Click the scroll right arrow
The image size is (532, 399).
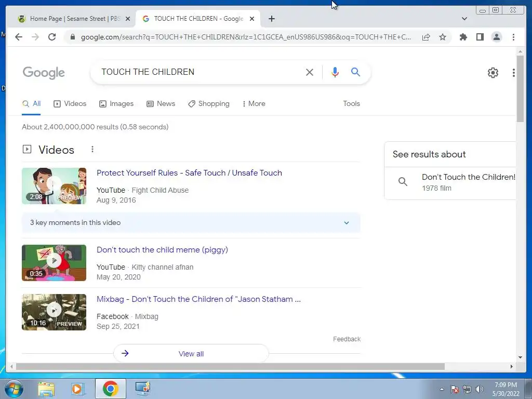(512, 366)
